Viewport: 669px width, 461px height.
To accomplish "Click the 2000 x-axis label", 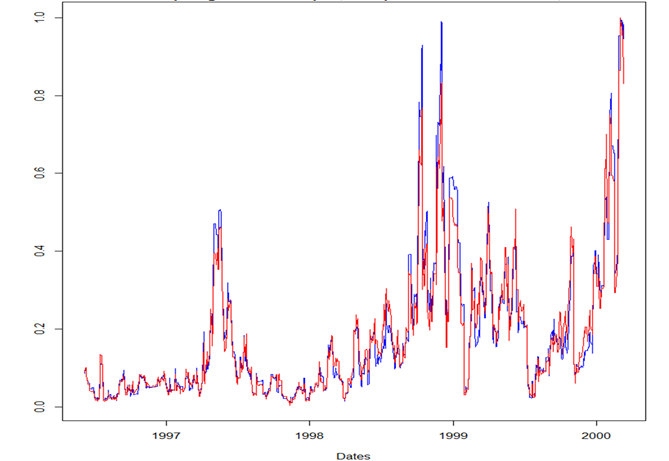I will 596,436.
